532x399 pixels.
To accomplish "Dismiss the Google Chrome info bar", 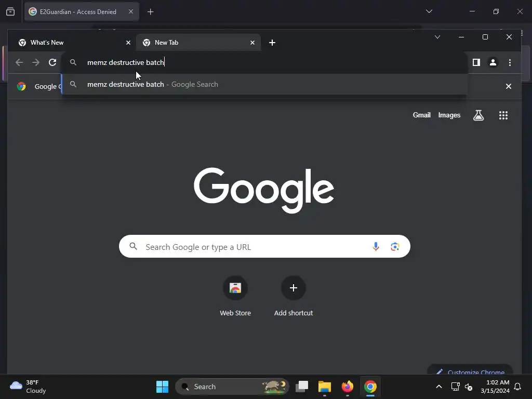I will pyautogui.click(x=508, y=86).
